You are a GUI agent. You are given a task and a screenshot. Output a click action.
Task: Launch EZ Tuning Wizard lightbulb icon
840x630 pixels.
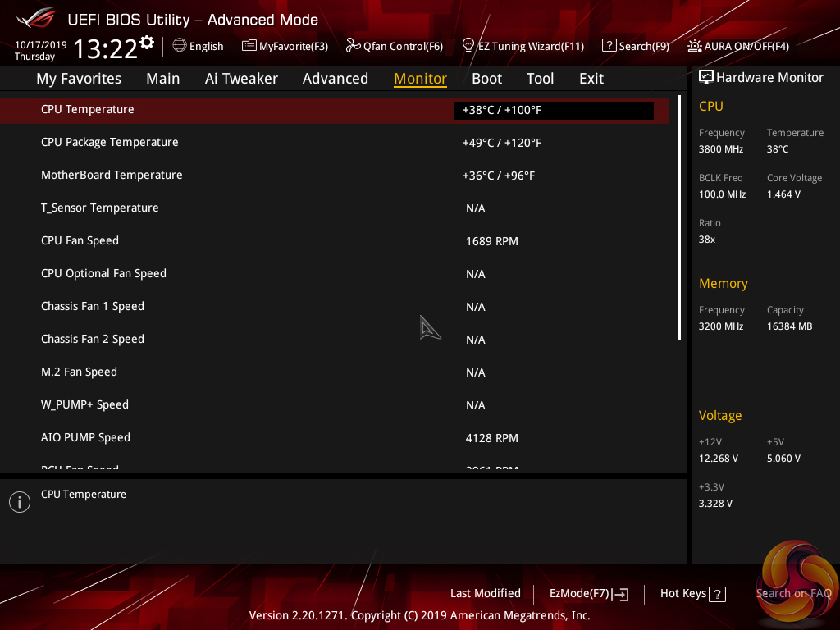pos(468,46)
